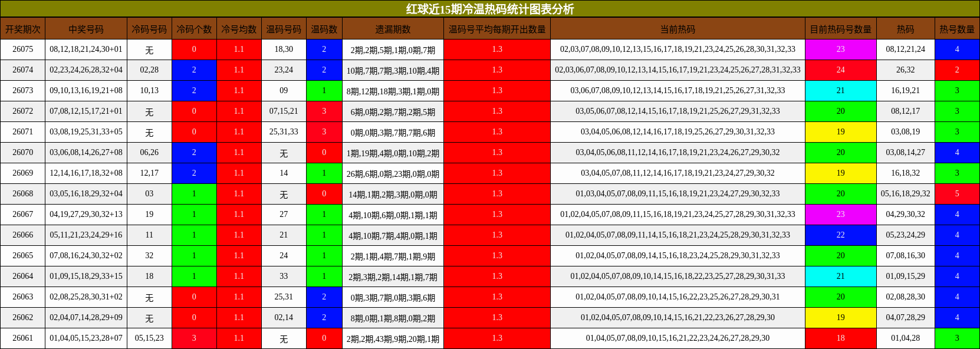Click the title 红球近15期冷温热码统计图表分析

coord(489,9)
